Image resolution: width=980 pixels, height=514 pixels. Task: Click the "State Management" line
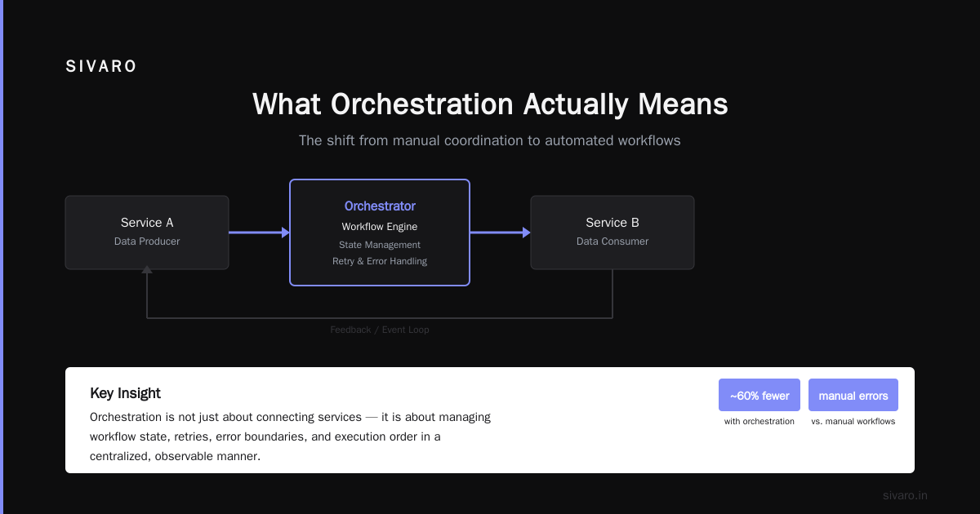click(x=380, y=245)
